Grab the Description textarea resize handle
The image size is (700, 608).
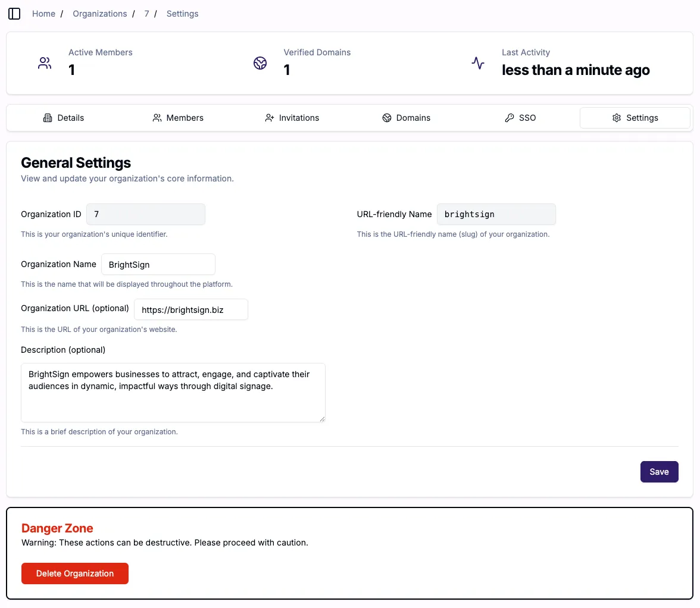click(x=322, y=419)
